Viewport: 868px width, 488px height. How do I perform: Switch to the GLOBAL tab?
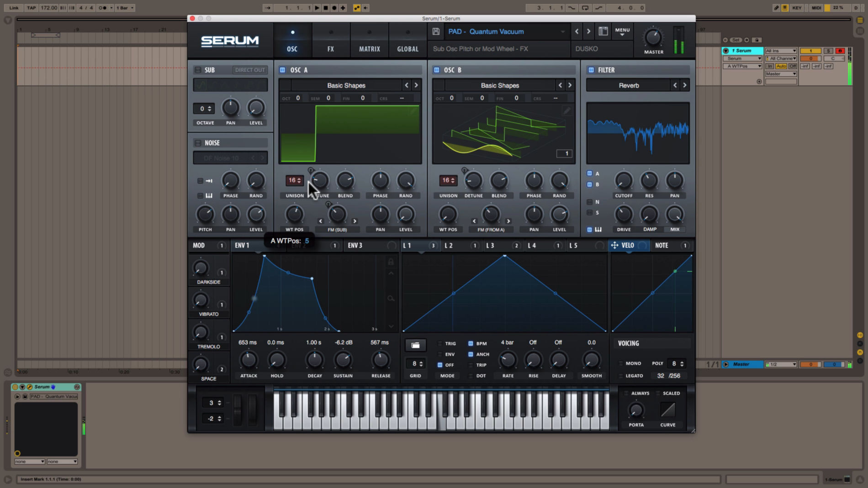pyautogui.click(x=408, y=42)
